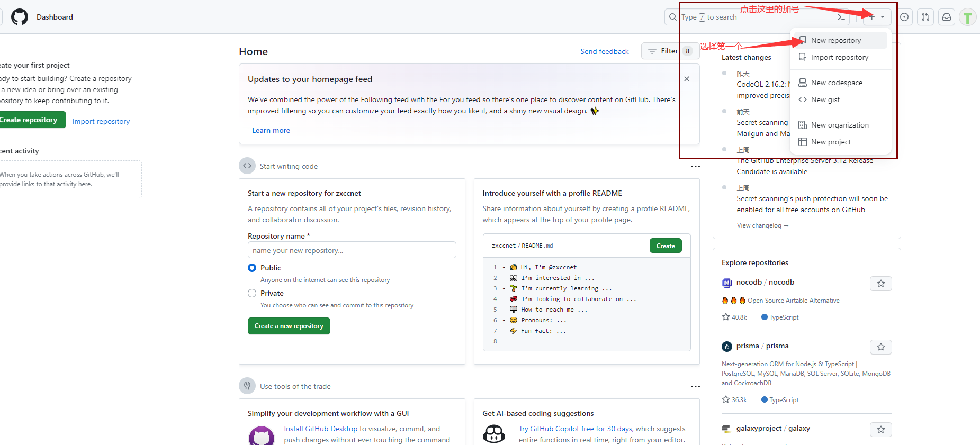The height and width of the screenshot is (445, 980).
Task: Click the secret scanning push protection changelog entry
Action: [812, 204]
